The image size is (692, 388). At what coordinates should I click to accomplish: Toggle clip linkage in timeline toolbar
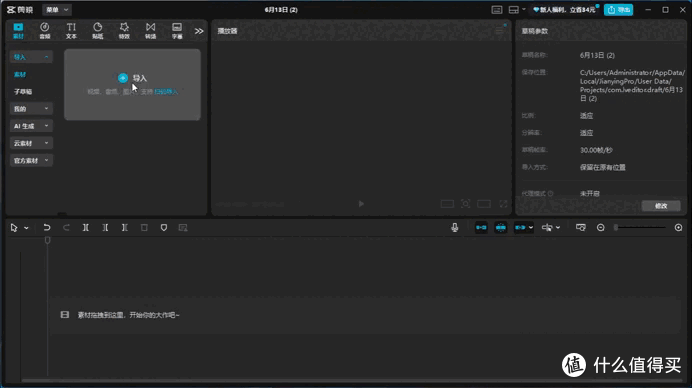click(520, 227)
